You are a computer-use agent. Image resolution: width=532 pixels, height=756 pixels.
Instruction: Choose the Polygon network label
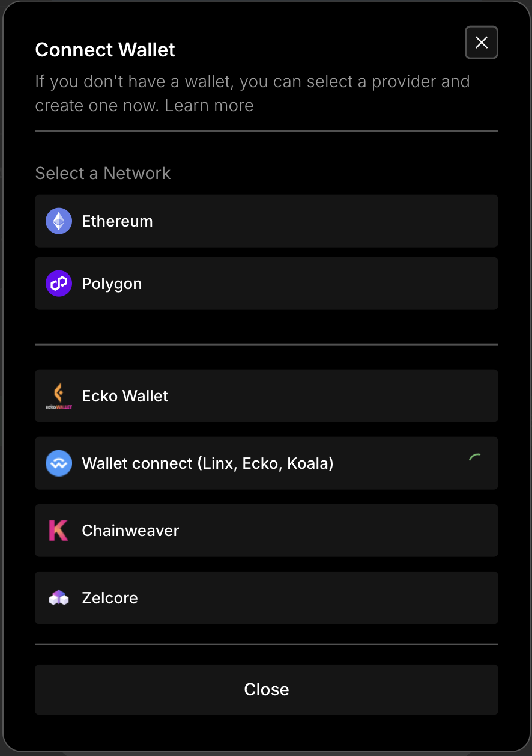(x=112, y=284)
